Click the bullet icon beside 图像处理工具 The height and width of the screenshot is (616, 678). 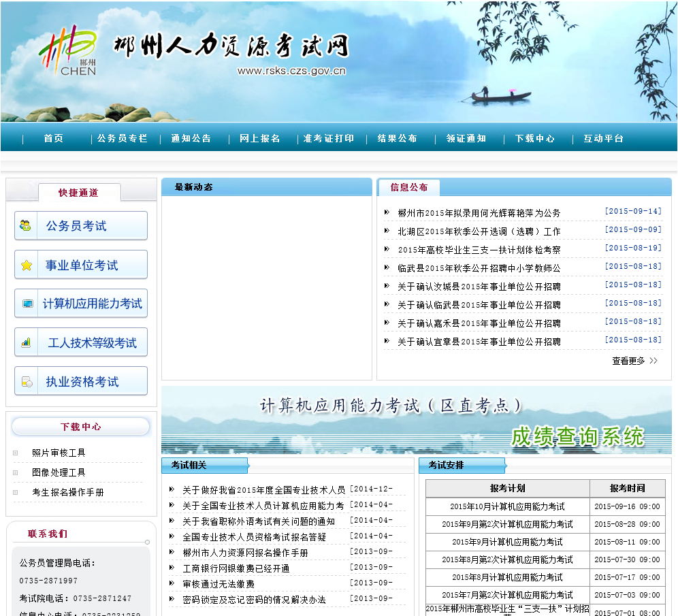[16, 472]
